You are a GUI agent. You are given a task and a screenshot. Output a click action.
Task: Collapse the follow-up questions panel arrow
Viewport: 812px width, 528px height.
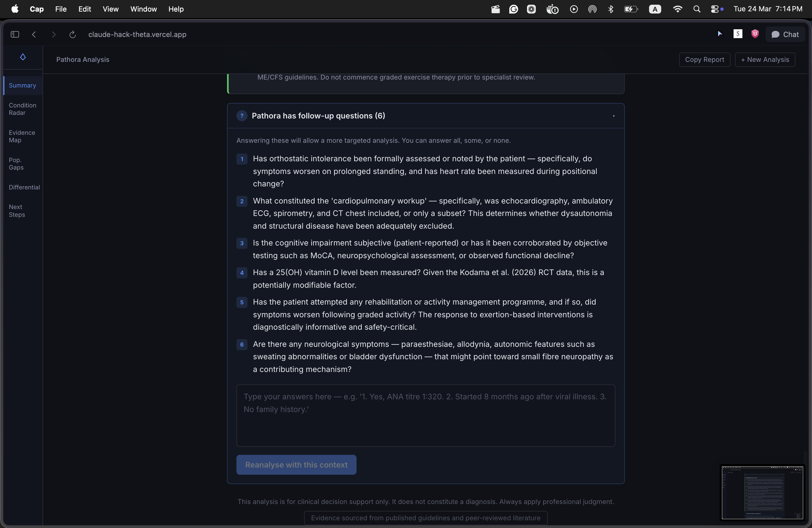coord(613,116)
